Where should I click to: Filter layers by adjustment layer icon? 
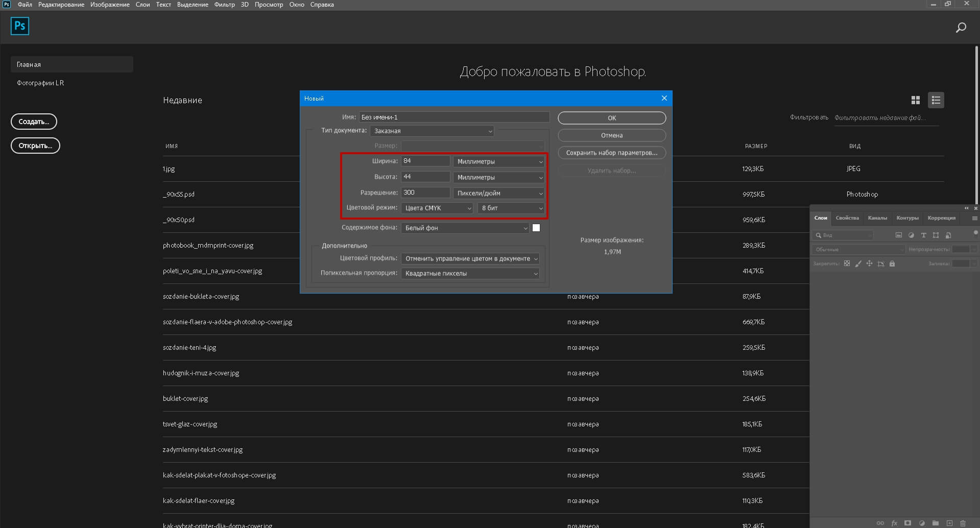[x=911, y=235]
